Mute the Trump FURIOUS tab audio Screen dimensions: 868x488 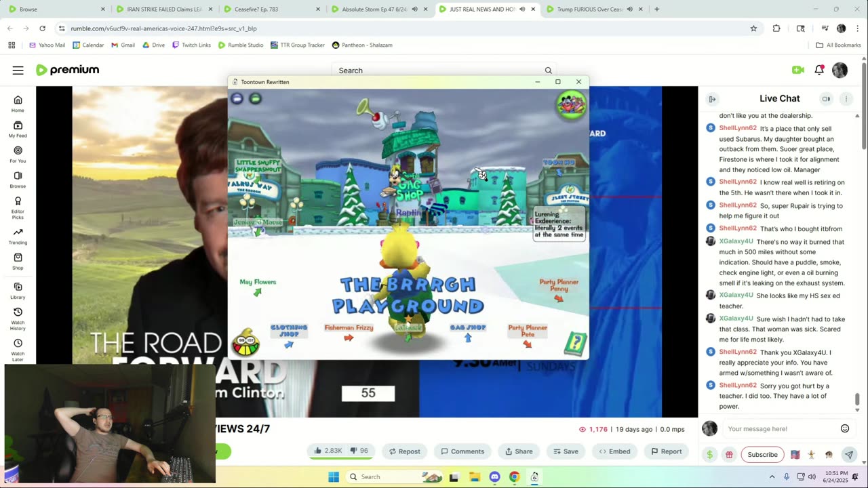coord(630,9)
